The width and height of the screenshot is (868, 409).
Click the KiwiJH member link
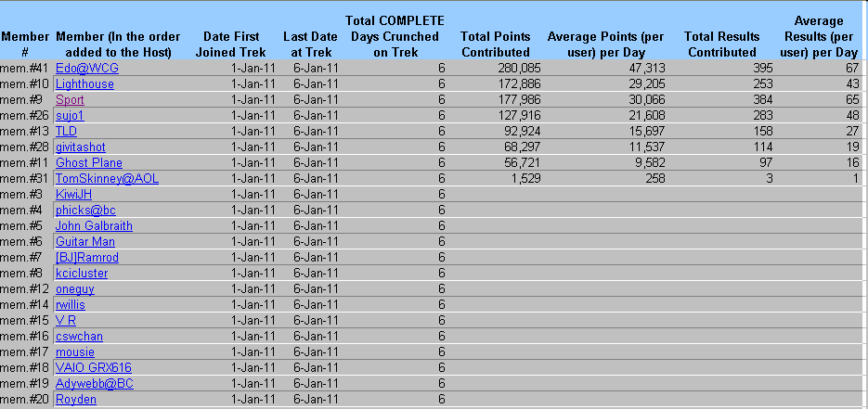point(73,195)
